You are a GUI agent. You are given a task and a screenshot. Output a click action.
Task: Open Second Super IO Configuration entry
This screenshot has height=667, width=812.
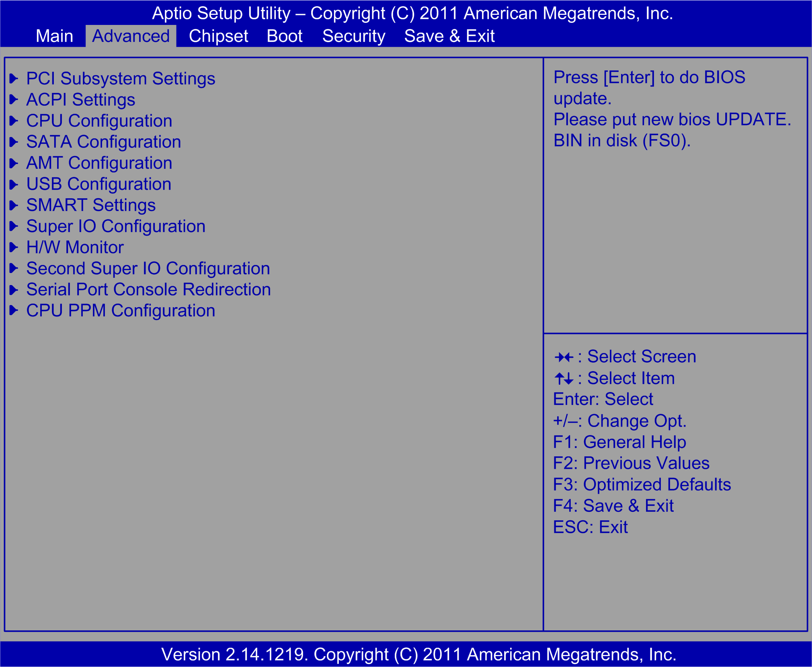(x=148, y=269)
